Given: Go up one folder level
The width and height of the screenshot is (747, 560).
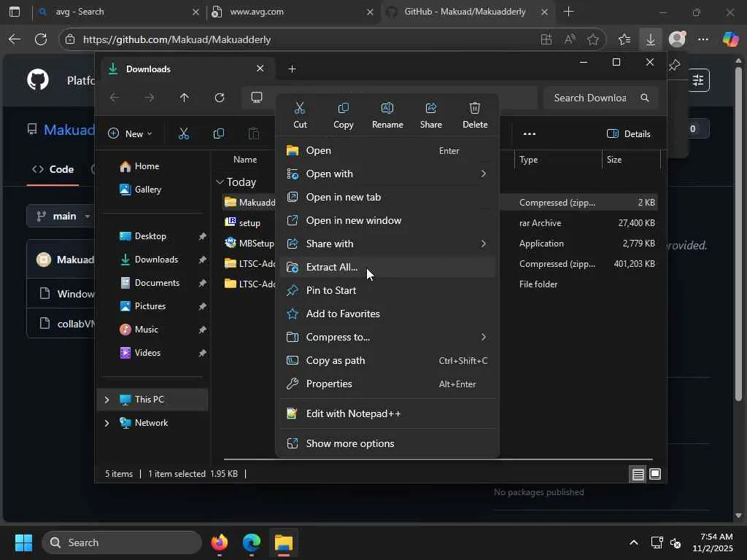Looking at the screenshot, I should [185, 98].
